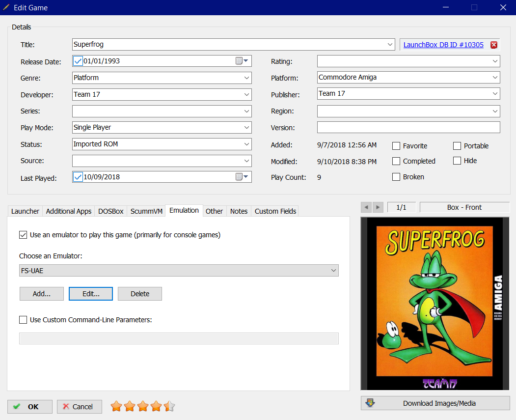This screenshot has width=516, height=420.
Task: Click the third rating star
Action: click(143, 407)
